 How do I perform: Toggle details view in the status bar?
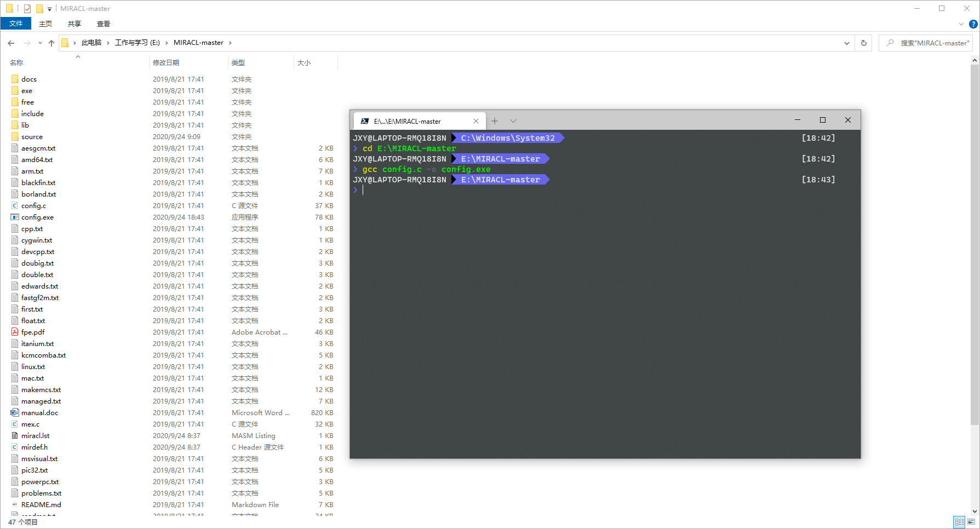pos(959,521)
